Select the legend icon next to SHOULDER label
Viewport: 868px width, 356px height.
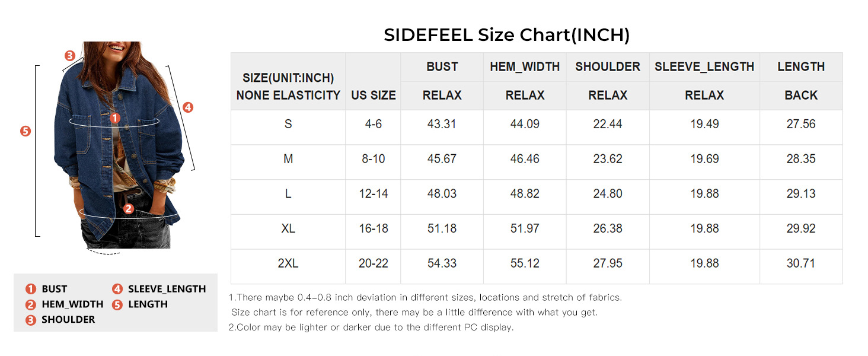[31, 320]
